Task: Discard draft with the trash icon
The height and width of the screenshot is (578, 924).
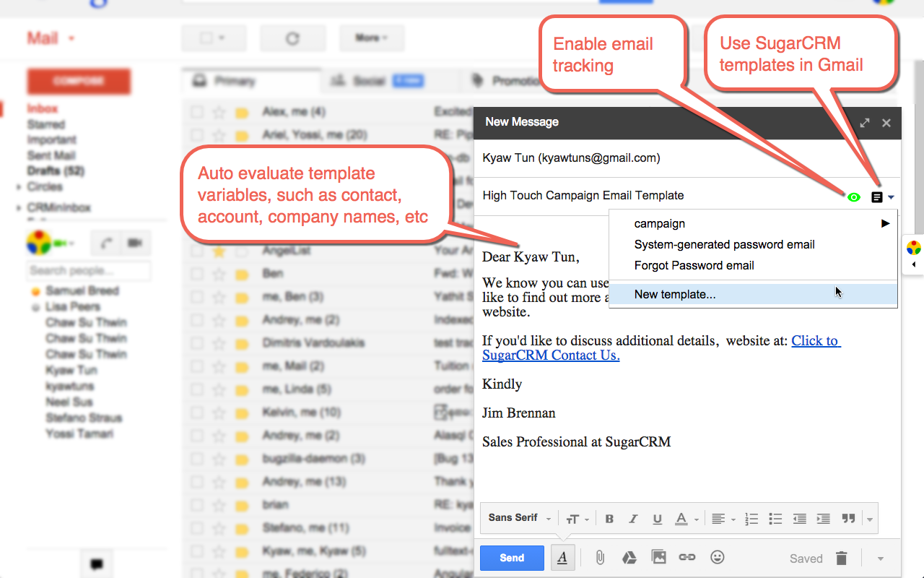Action: coord(841,558)
